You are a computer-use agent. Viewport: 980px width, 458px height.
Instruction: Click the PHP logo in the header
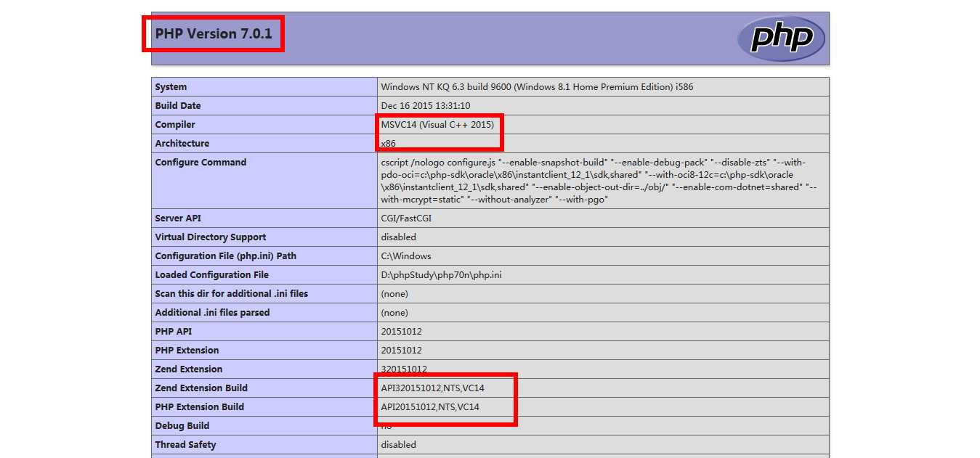point(781,38)
